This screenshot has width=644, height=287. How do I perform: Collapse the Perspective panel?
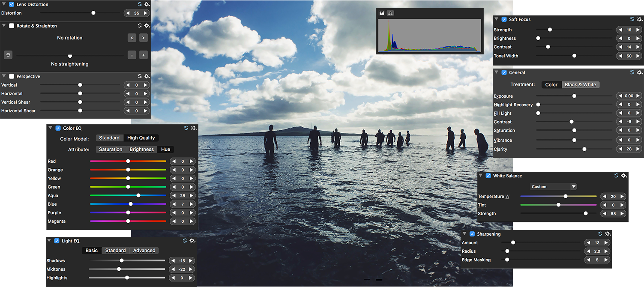[4, 76]
